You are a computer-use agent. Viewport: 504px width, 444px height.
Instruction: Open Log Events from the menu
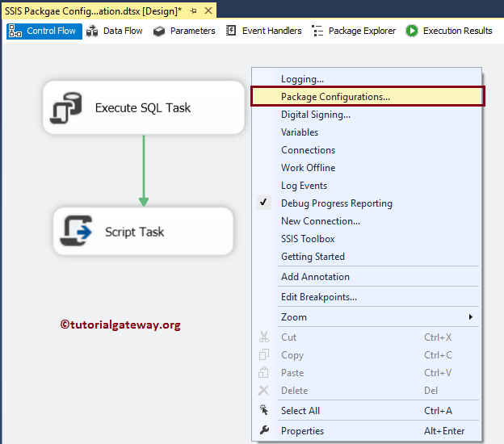coord(367,186)
